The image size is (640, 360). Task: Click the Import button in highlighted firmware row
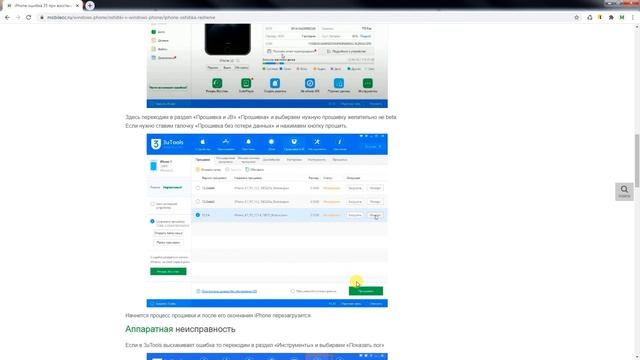(375, 215)
